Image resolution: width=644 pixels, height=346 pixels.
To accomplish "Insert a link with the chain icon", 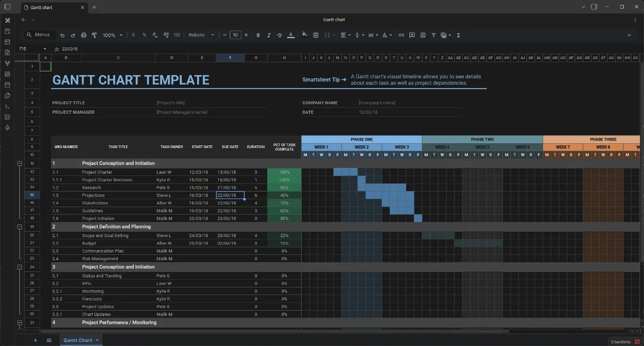I will [401, 35].
